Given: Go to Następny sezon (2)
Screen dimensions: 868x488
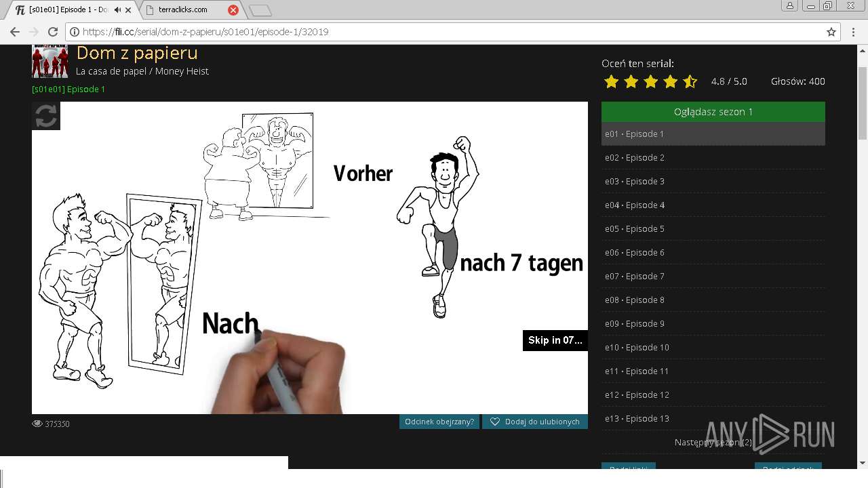Looking at the screenshot, I should (713, 442).
